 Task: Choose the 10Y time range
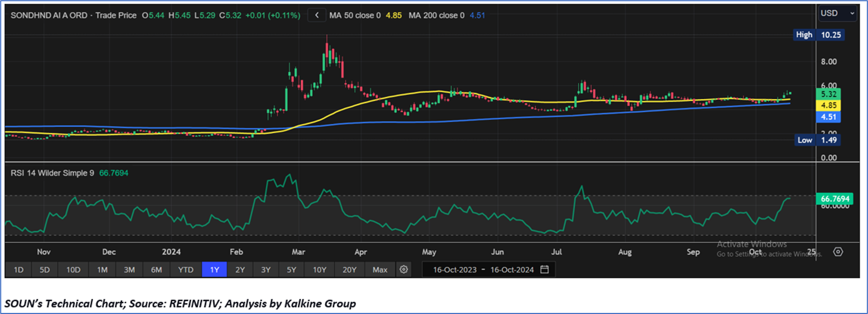(x=320, y=269)
